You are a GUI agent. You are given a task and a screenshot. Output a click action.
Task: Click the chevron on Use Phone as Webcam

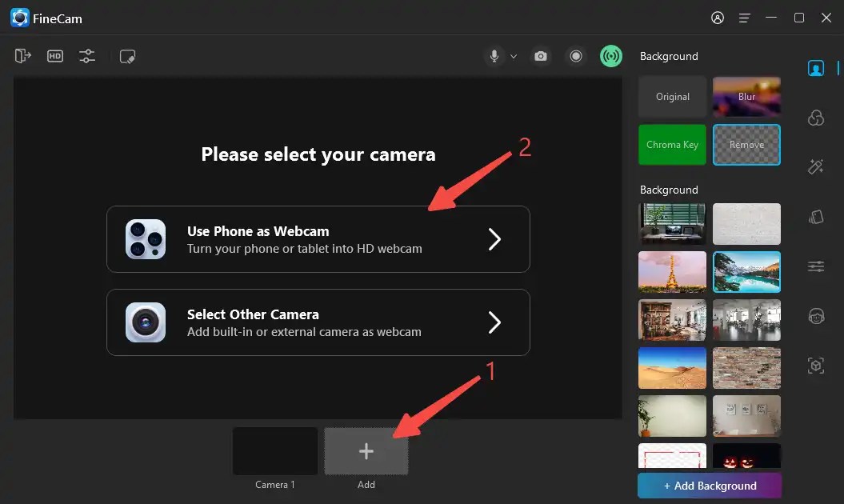pos(494,239)
